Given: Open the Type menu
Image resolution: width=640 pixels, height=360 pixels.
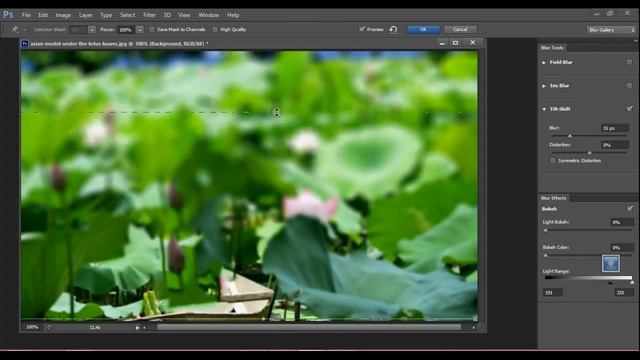Looking at the screenshot, I should pos(106,15).
